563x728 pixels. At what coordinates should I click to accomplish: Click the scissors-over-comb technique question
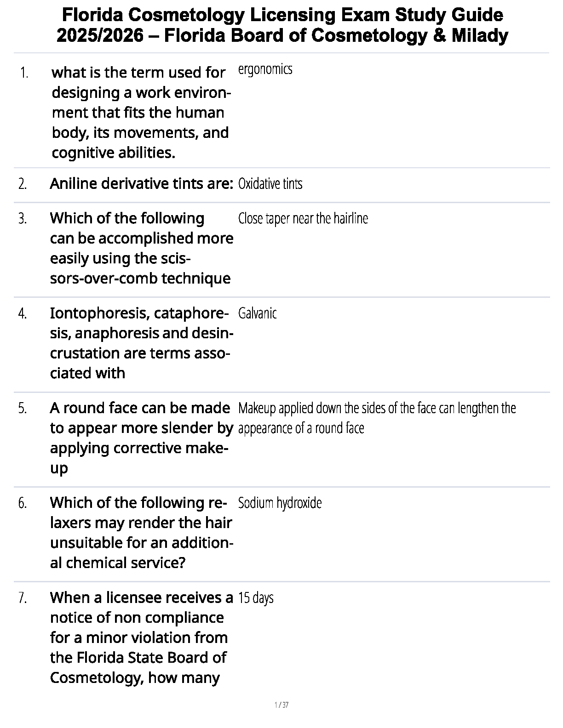(141, 248)
